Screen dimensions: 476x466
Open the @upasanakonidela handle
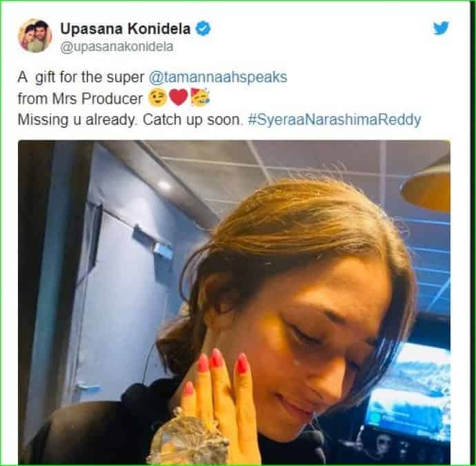(x=117, y=47)
